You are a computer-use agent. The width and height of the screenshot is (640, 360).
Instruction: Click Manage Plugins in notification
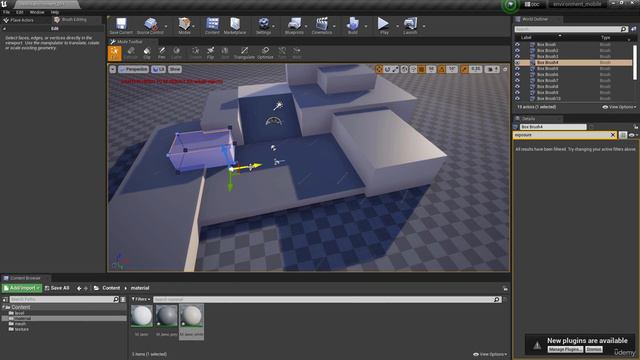565,349
